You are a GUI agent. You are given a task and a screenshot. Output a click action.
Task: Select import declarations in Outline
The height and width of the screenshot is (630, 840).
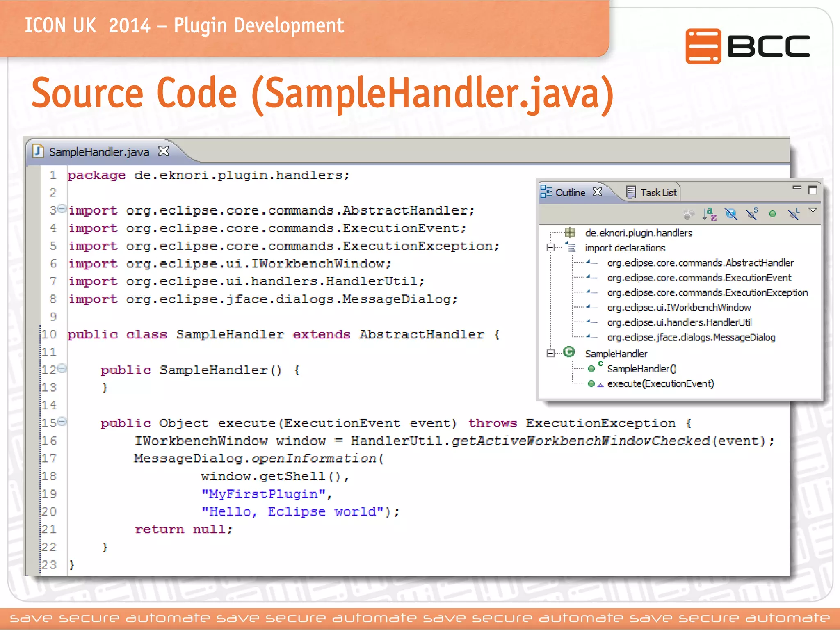pos(625,248)
